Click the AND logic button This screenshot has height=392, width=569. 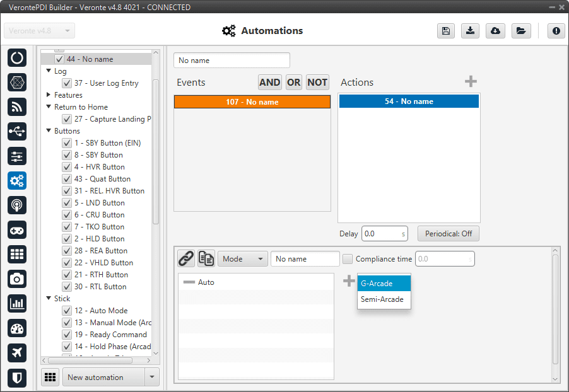click(x=269, y=83)
